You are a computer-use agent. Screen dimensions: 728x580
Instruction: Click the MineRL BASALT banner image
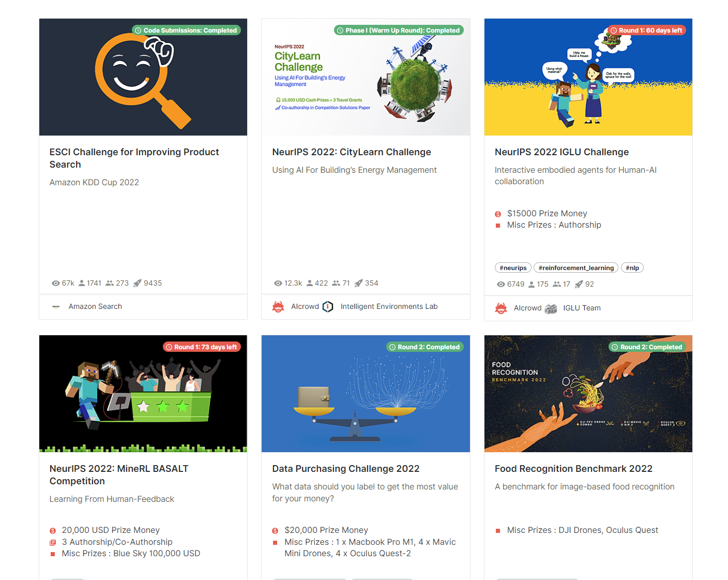point(143,394)
